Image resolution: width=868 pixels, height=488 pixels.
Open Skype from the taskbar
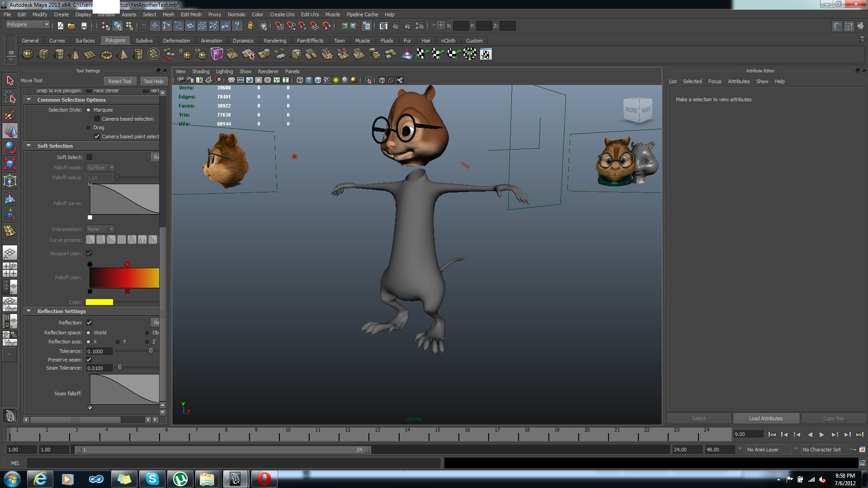(152, 479)
